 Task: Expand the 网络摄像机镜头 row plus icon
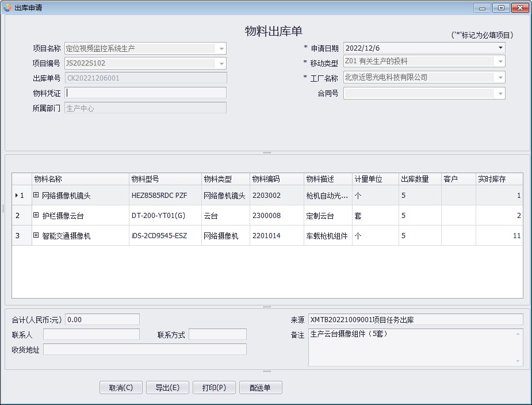pyautogui.click(x=36, y=196)
